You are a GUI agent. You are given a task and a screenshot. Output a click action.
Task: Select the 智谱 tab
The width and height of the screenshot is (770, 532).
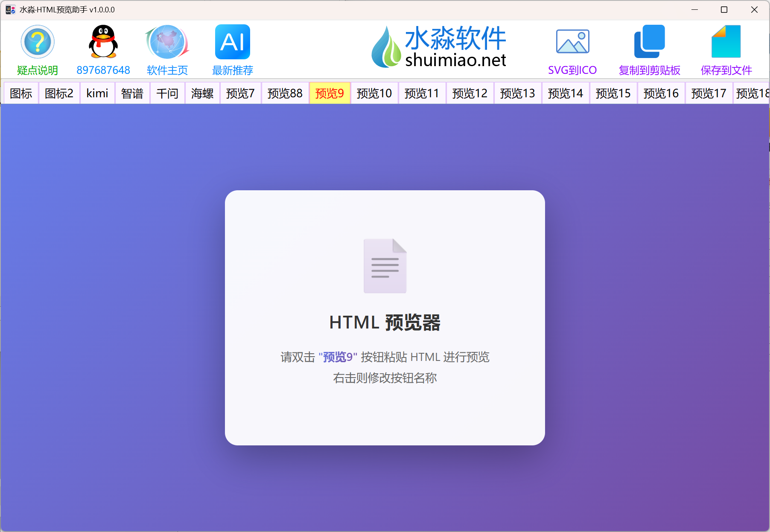pos(132,93)
